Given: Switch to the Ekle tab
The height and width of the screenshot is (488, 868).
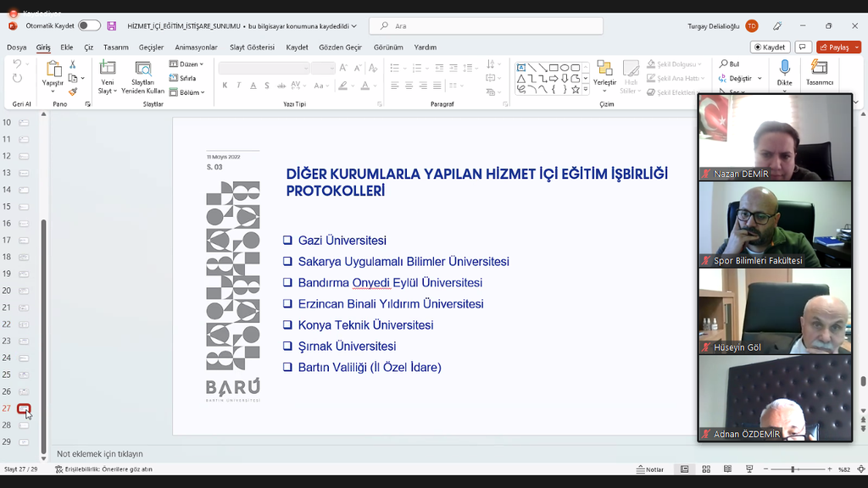Looking at the screenshot, I should pyautogui.click(x=67, y=47).
